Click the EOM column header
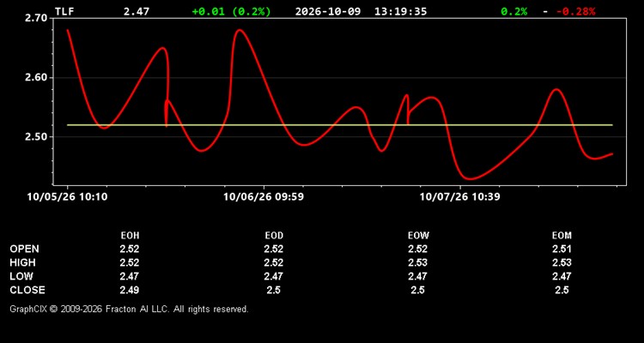The image size is (644, 343). [562, 236]
